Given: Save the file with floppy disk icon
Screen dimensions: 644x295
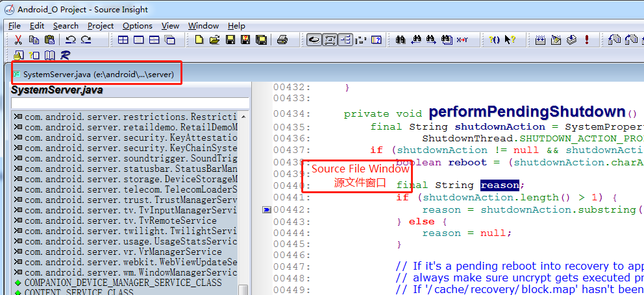Looking at the screenshot, I should click(x=230, y=40).
